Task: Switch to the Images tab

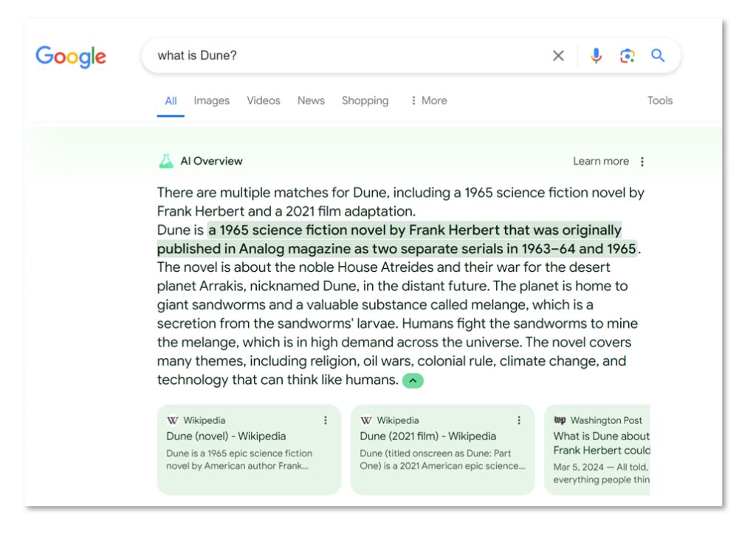Action: (211, 100)
